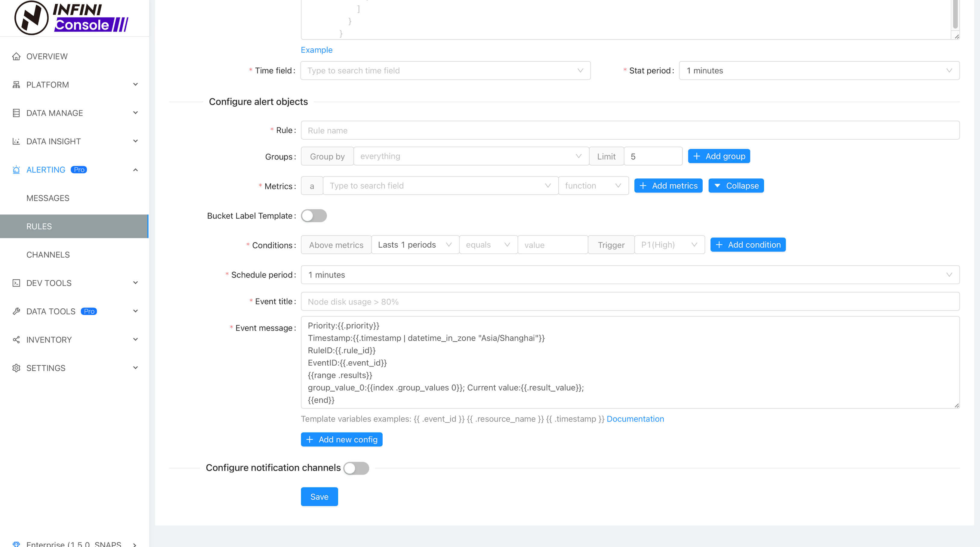Click the Settings gear icon

coord(16,368)
